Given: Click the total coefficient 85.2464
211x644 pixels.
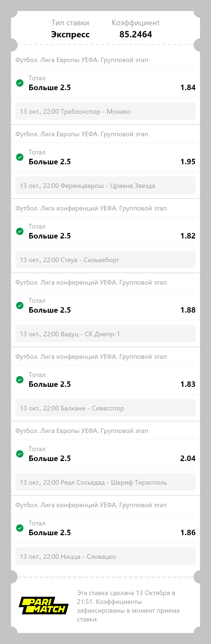Looking at the screenshot, I should click(136, 34).
